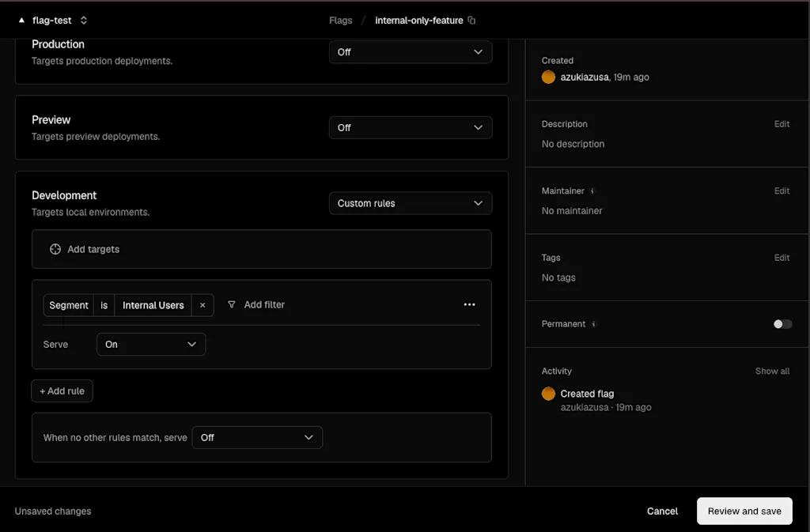Screen dimensions: 810x532
Task: Click 'No maintainer' text
Action: point(572,210)
